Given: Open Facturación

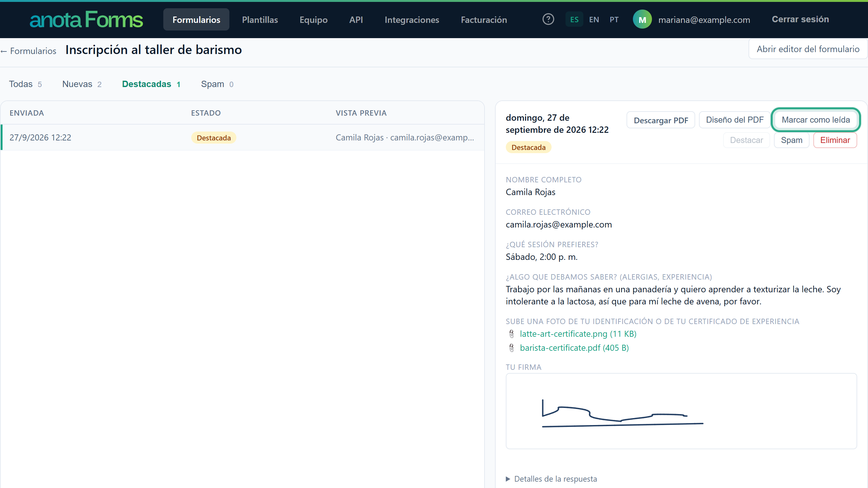Looking at the screenshot, I should [484, 20].
